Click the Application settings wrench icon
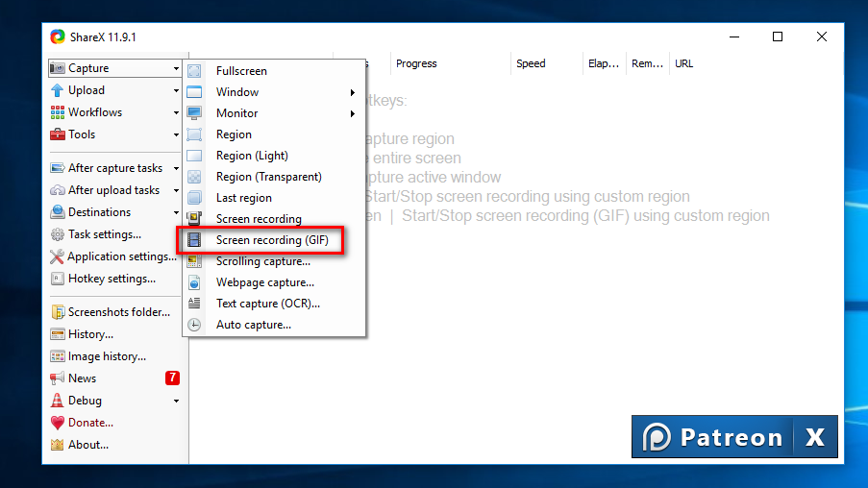 click(57, 256)
